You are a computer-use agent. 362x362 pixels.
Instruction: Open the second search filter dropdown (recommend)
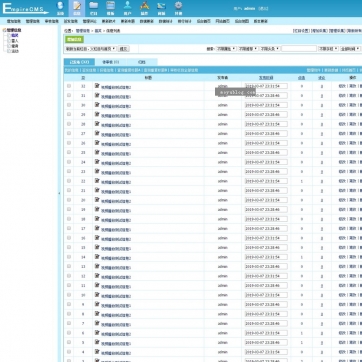tap(248, 49)
